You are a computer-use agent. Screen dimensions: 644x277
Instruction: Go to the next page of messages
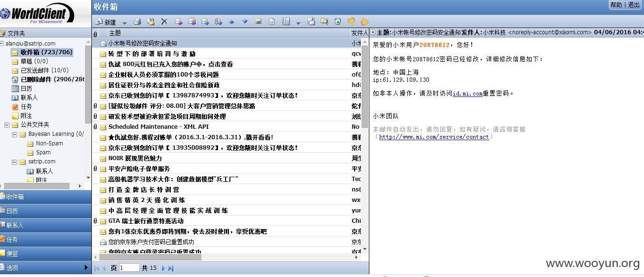point(163,268)
